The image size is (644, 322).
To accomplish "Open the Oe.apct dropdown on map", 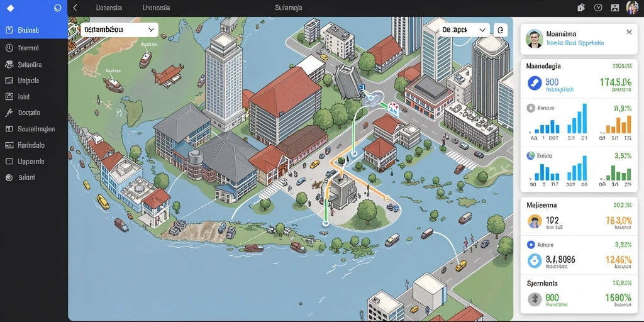I will [x=464, y=30].
